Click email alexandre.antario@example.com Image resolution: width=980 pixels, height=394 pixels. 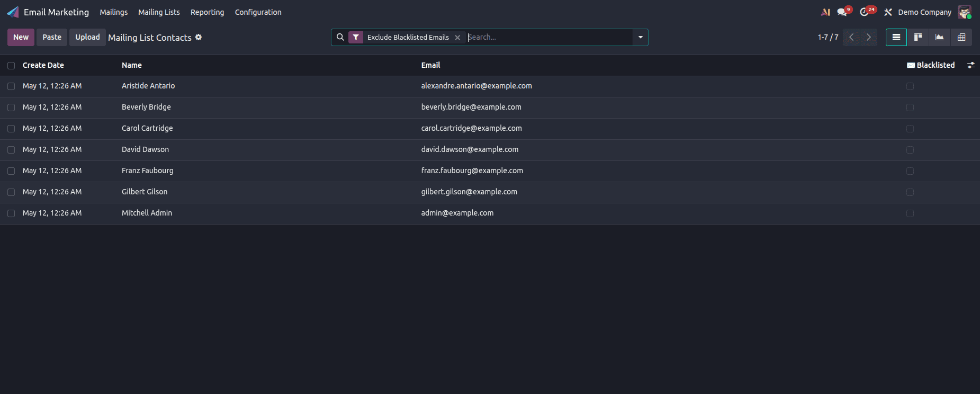476,86
